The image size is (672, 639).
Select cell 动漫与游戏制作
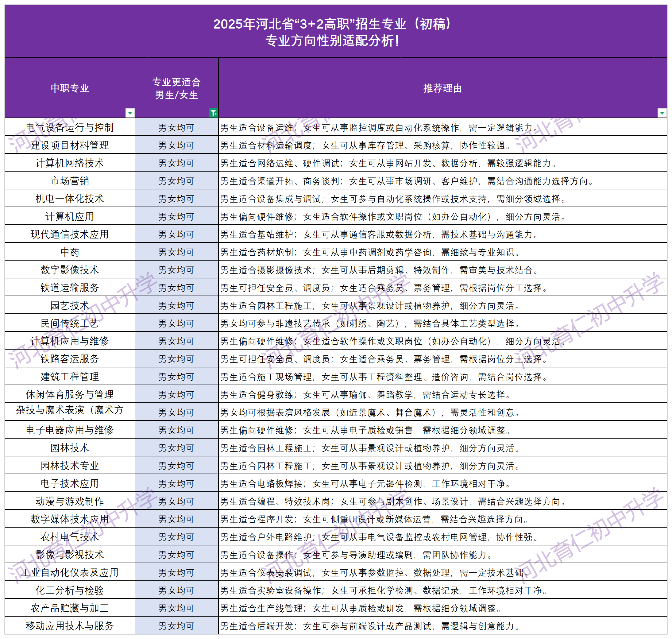(x=70, y=501)
